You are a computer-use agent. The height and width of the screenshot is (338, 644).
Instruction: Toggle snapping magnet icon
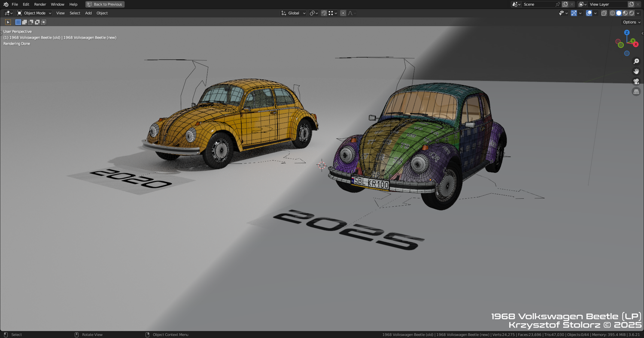(x=324, y=13)
